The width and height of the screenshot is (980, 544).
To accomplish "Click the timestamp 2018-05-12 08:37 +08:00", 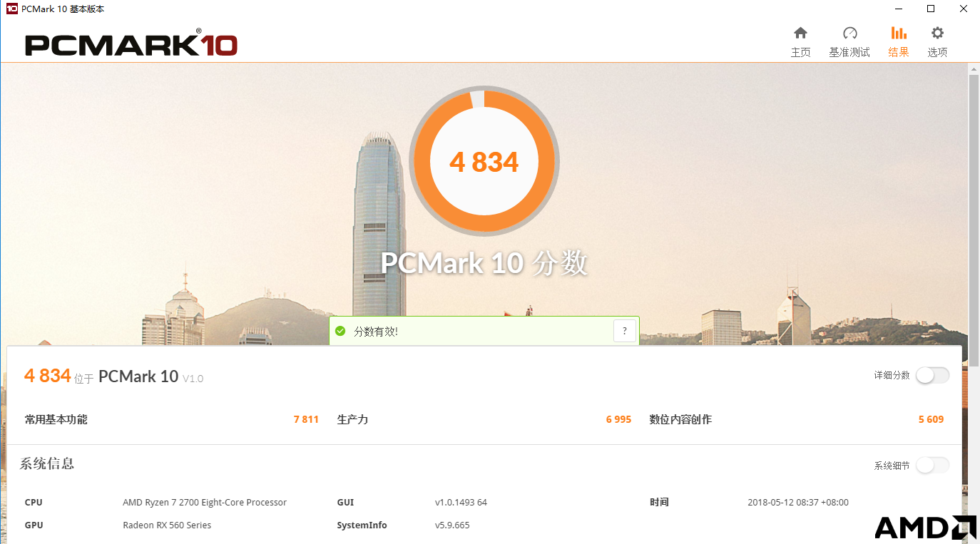I will click(798, 502).
